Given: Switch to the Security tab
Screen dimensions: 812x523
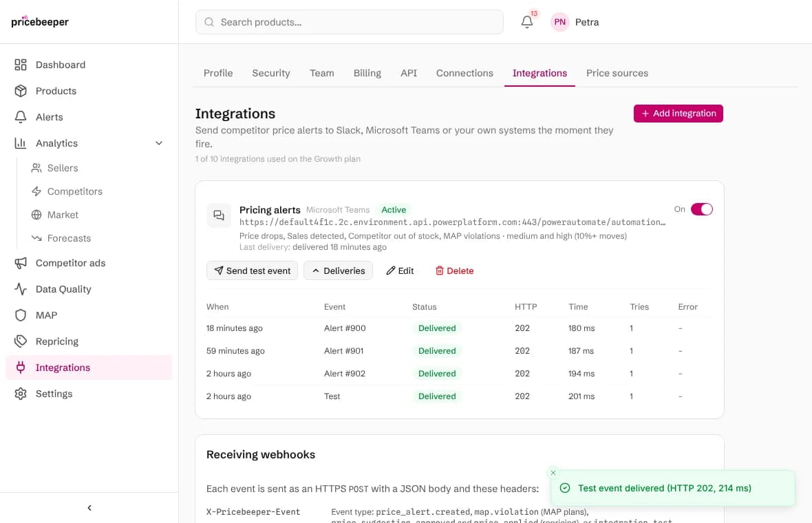Looking at the screenshot, I should tap(271, 73).
